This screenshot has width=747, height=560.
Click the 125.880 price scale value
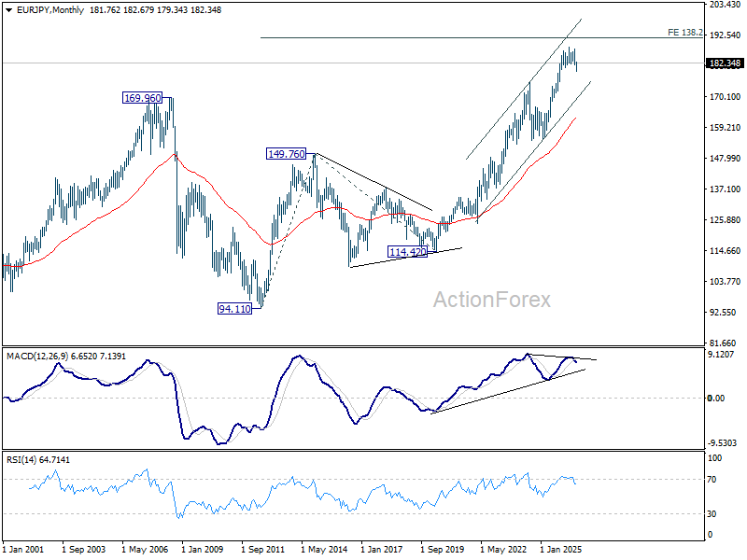726,220
